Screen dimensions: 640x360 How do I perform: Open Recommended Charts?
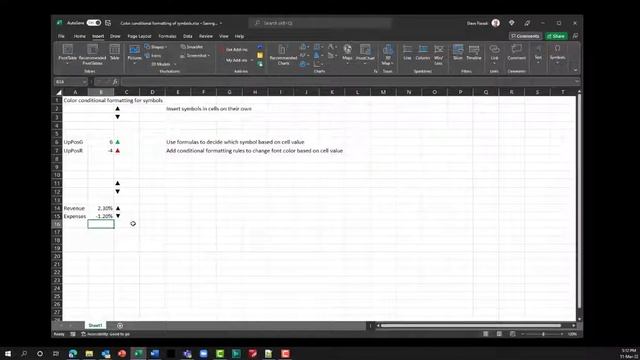283,54
